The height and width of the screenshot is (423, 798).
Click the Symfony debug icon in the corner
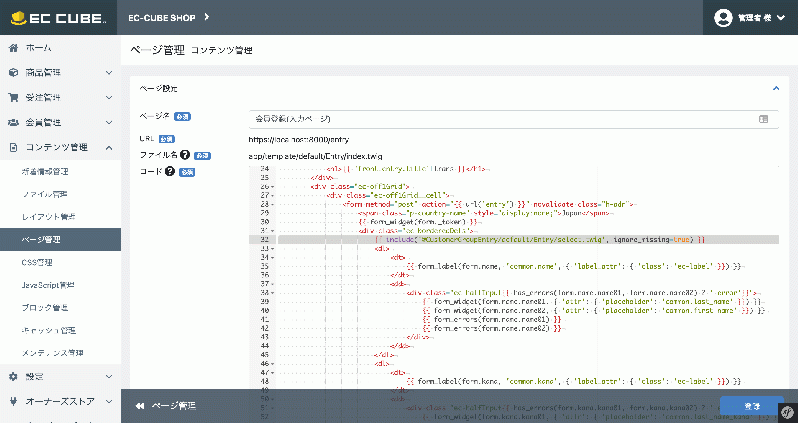click(788, 413)
